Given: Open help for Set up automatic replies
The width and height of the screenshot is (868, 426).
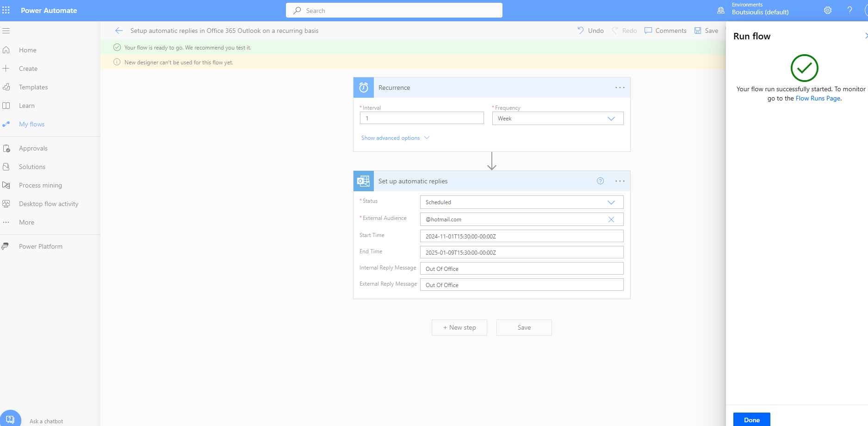Looking at the screenshot, I should pos(600,181).
